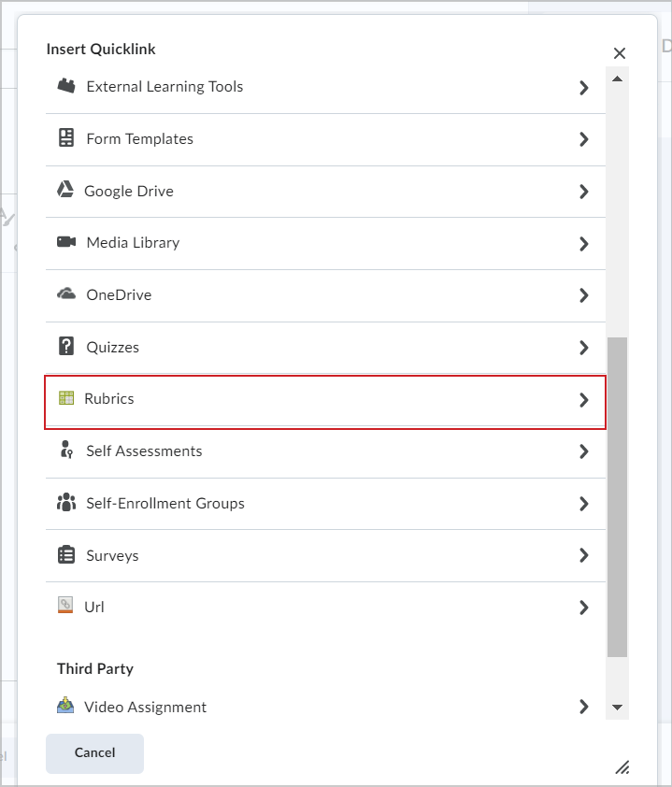672x787 pixels.
Task: Expand the Quizzes chevron arrow
Action: [x=583, y=348]
